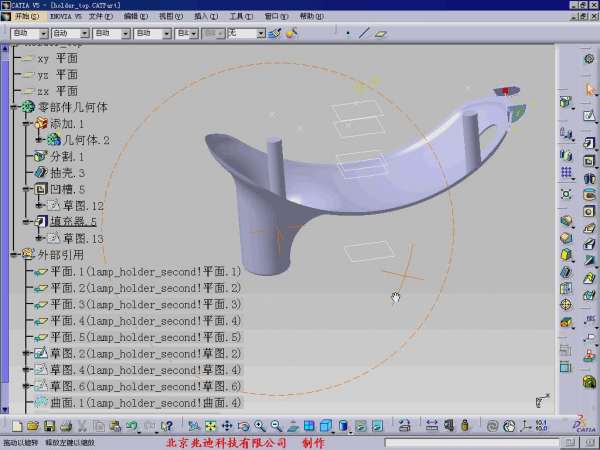The image size is (600, 450).
Task: Select 抽壳.3 in the tree
Action: pos(67,173)
